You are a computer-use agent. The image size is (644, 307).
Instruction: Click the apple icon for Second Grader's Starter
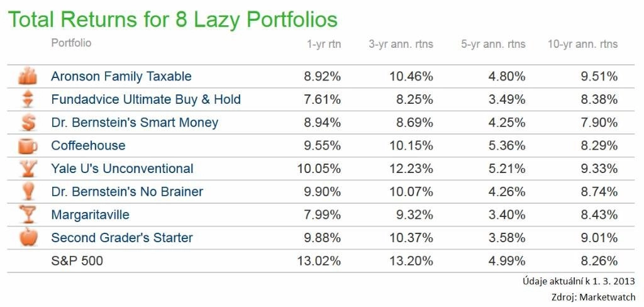pos(28,237)
